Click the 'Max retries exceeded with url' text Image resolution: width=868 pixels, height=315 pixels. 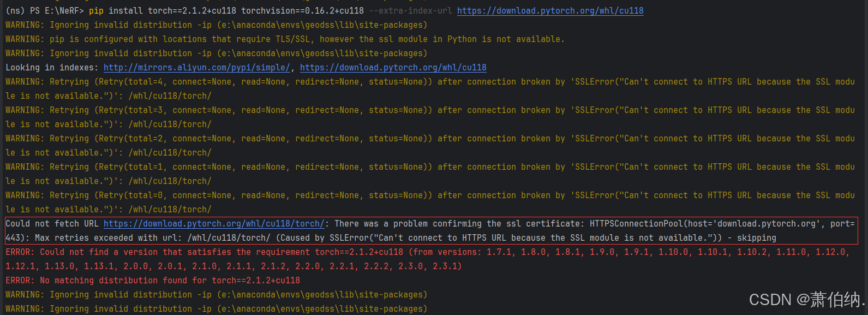(109, 238)
